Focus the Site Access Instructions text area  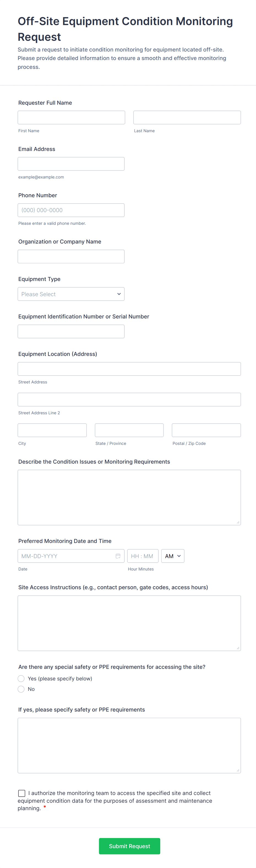tap(129, 623)
